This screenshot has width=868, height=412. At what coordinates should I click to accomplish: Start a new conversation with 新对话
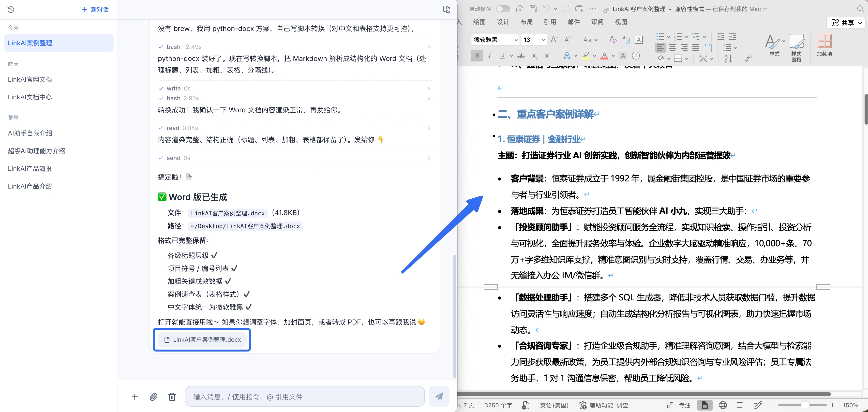pos(95,9)
